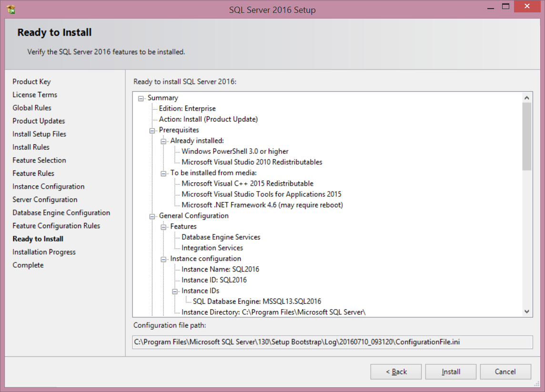Collapse the To be installed from media node

click(163, 173)
